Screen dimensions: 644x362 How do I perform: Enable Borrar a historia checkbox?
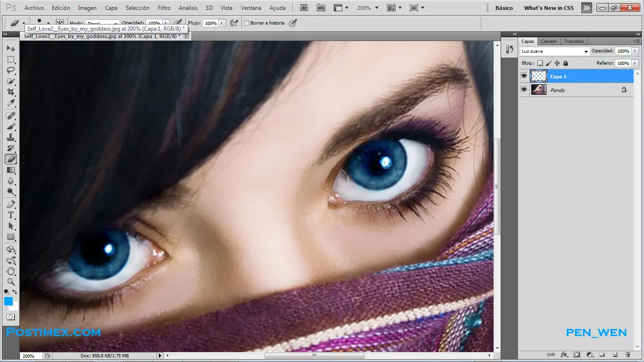tap(247, 23)
